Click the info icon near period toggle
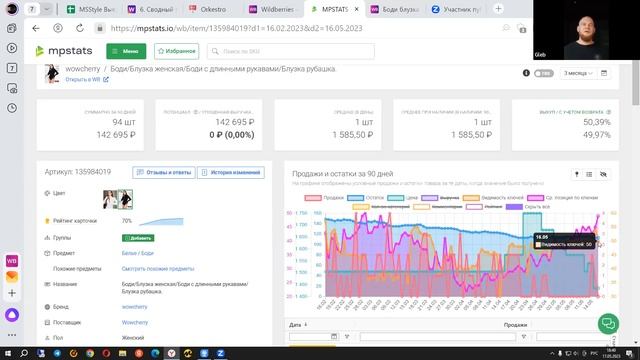This screenshot has height=360, width=640. [526, 73]
